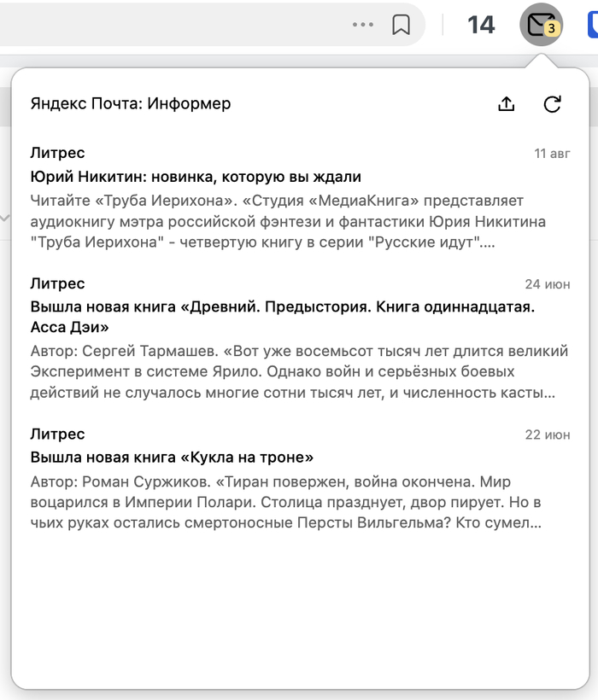Click the 14 weather indicator in toolbar
Viewport: 598px width, 700px height.
[x=481, y=25]
